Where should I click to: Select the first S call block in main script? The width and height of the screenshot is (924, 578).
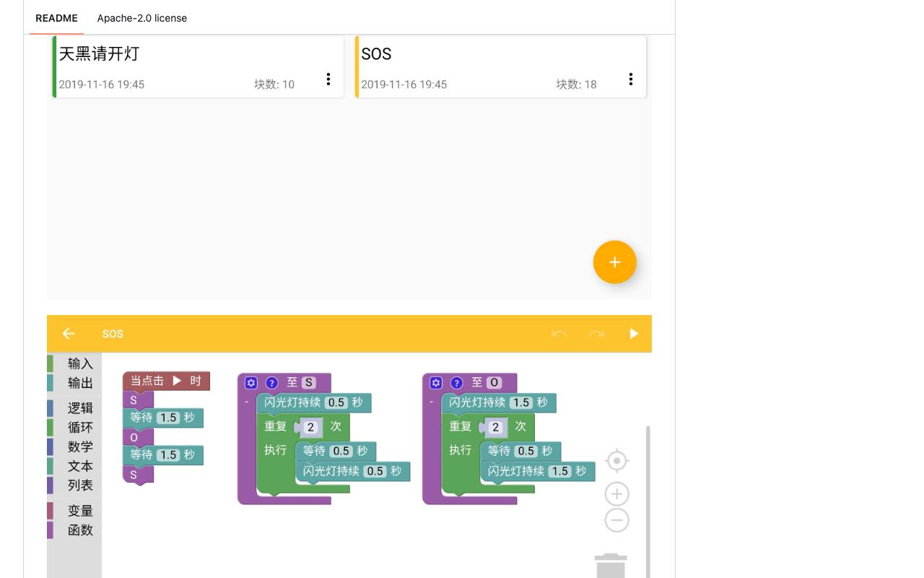pos(138,400)
